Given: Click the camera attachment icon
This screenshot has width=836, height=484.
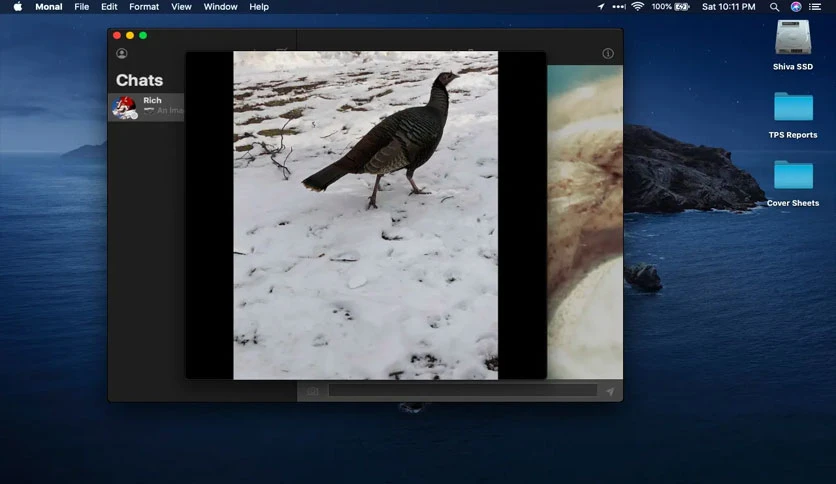Looking at the screenshot, I should 312,391.
